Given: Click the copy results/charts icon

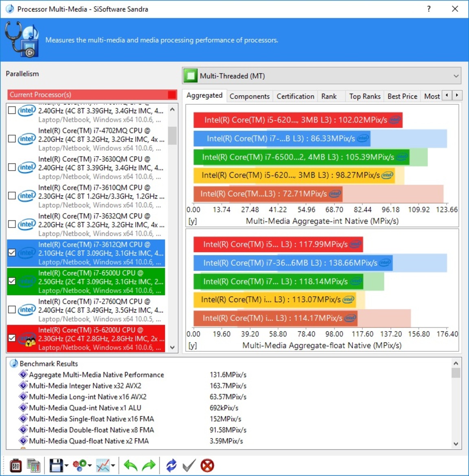Looking at the screenshot, I should click(x=34, y=465).
